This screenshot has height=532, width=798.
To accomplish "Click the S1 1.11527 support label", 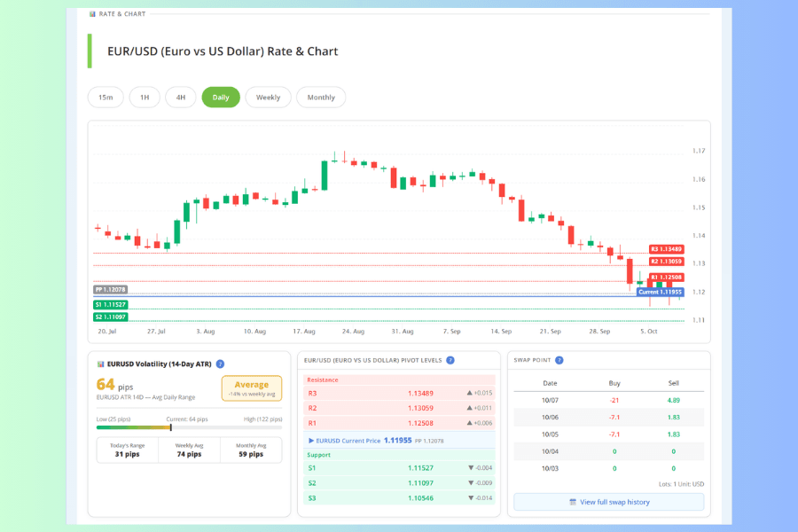I will point(111,304).
